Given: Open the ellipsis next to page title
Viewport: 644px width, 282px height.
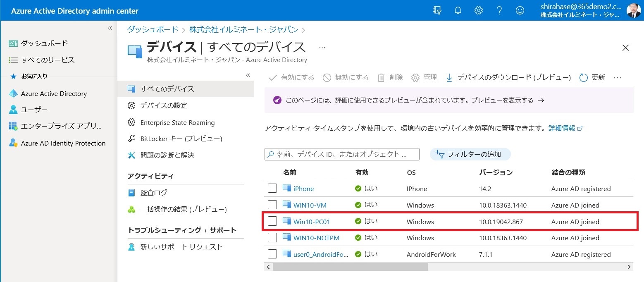Looking at the screenshot, I should [x=322, y=48].
